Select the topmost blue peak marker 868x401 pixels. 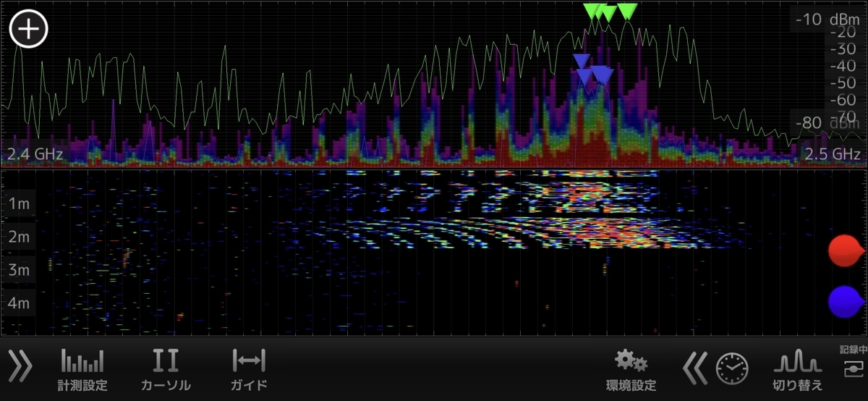click(x=582, y=61)
